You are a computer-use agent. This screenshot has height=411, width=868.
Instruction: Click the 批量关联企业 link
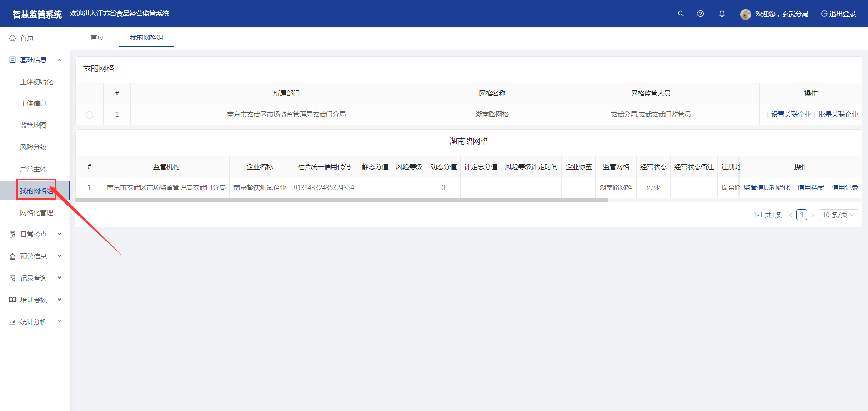(838, 115)
